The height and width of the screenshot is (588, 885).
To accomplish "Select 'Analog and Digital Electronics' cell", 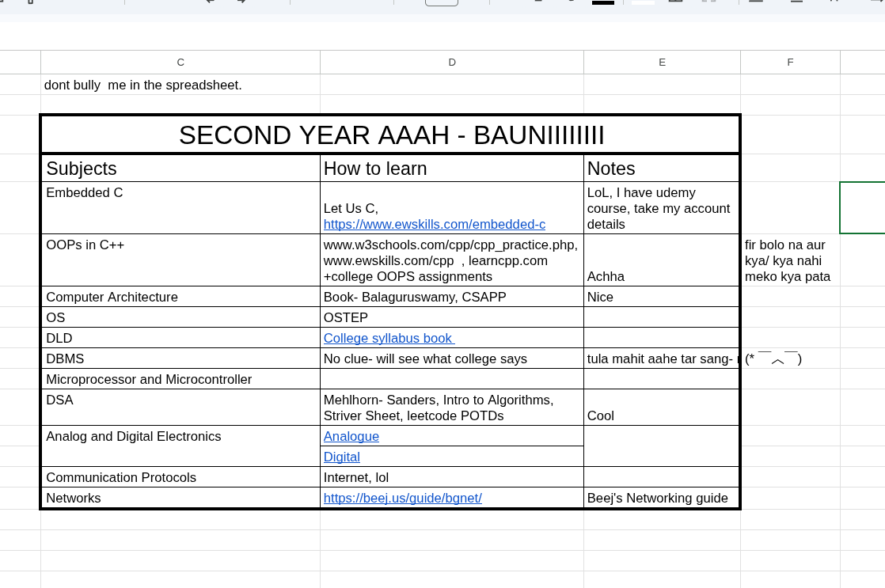I will (180, 446).
